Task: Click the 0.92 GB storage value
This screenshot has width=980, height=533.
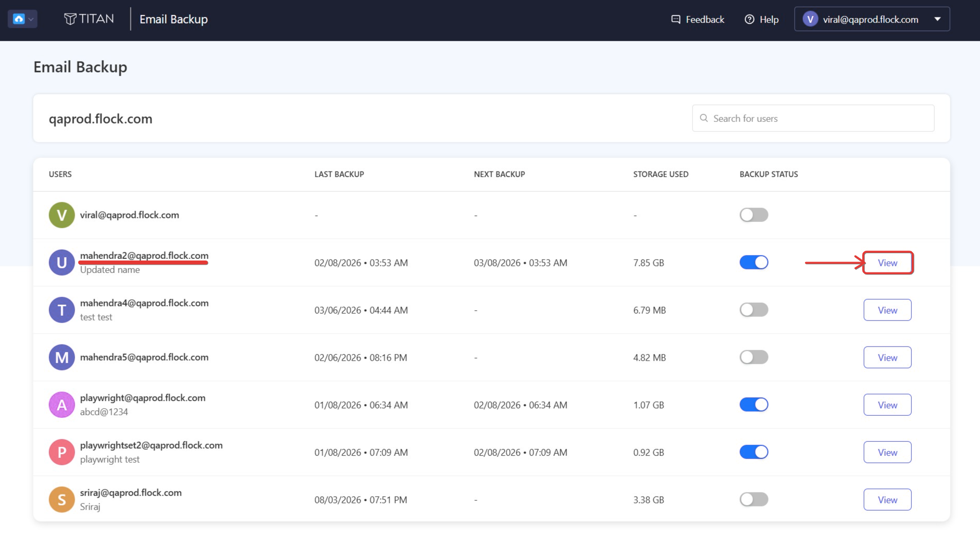Action: pyautogui.click(x=649, y=452)
